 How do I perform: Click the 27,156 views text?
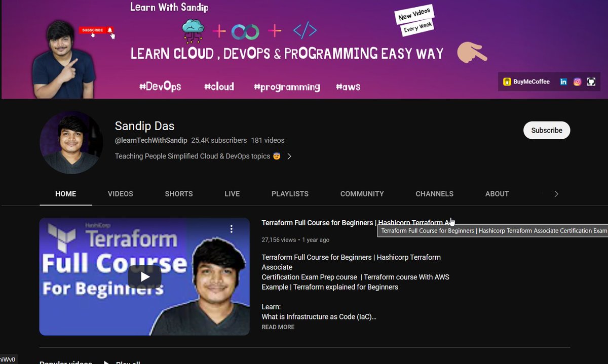279,240
